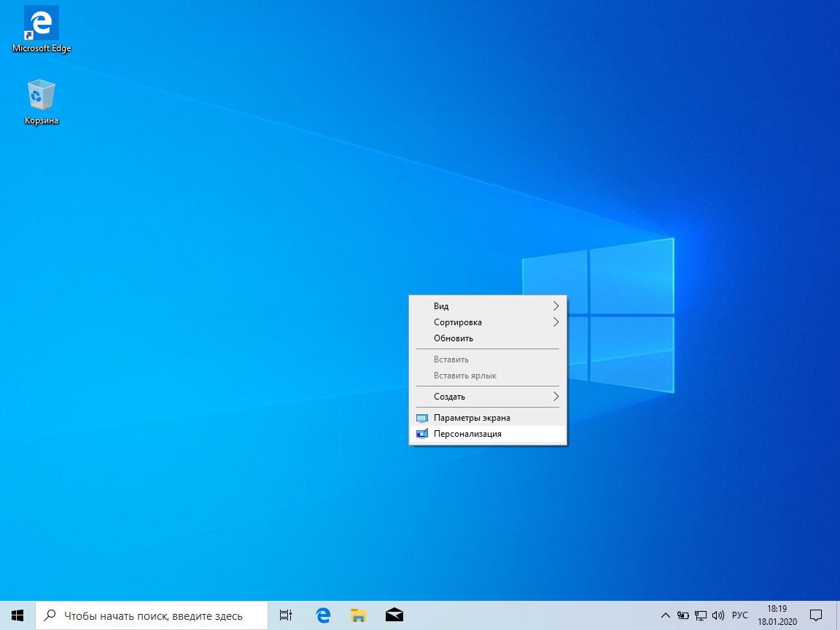
Task: Show hidden tray icons chevron
Action: pyautogui.click(x=665, y=615)
